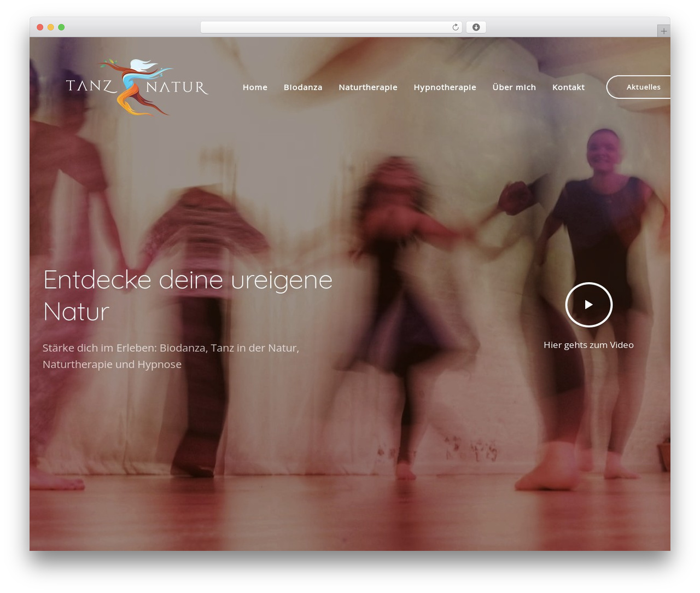The height and width of the screenshot is (593, 700).
Task: Maximize the window with green button
Action: tap(61, 27)
